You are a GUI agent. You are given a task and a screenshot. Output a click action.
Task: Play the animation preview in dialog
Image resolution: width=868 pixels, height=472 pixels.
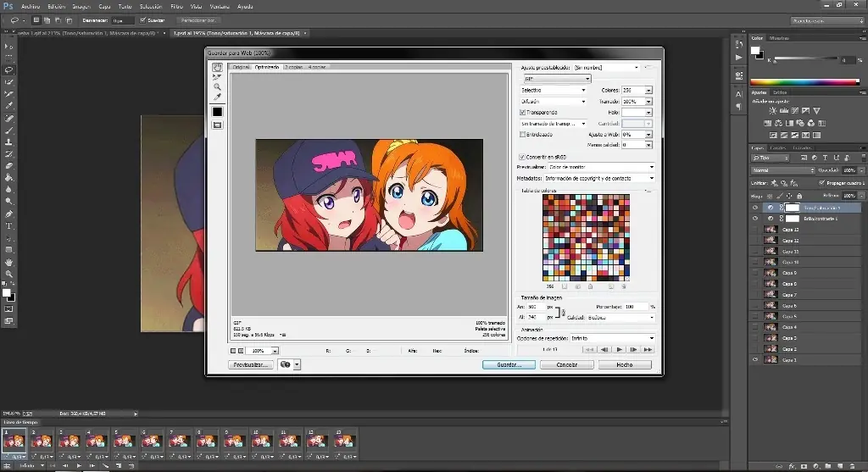click(620, 349)
